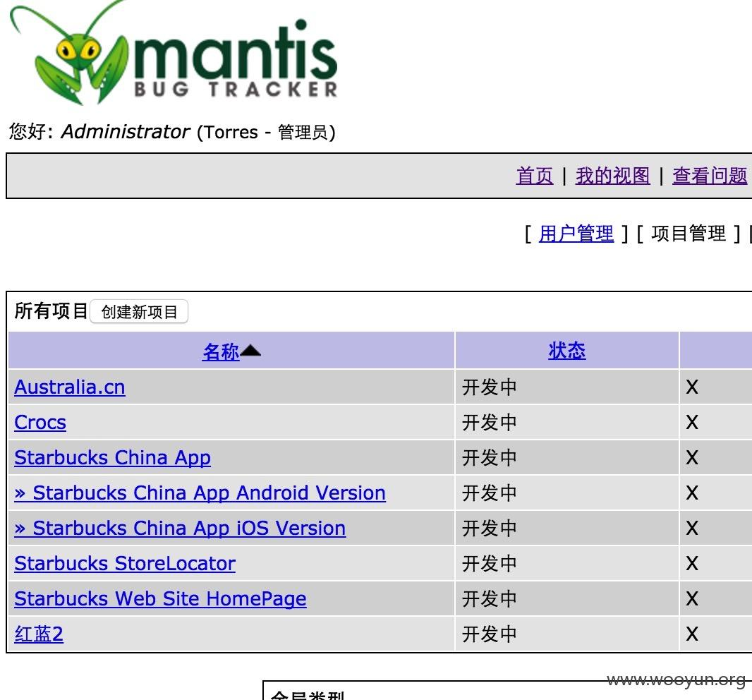The height and width of the screenshot is (700, 752).
Task: Click the X mark in 红蓝2 row
Action: point(692,634)
